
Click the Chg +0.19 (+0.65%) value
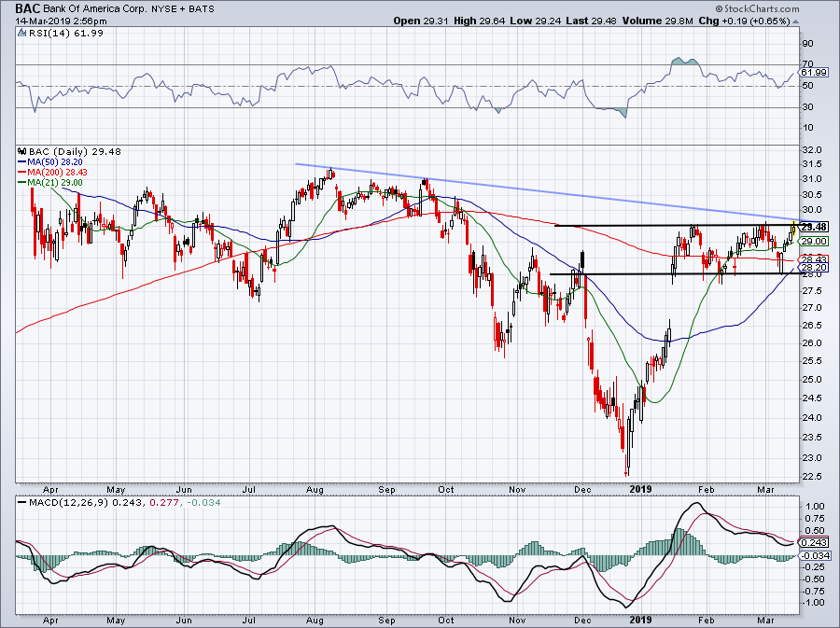click(x=745, y=21)
